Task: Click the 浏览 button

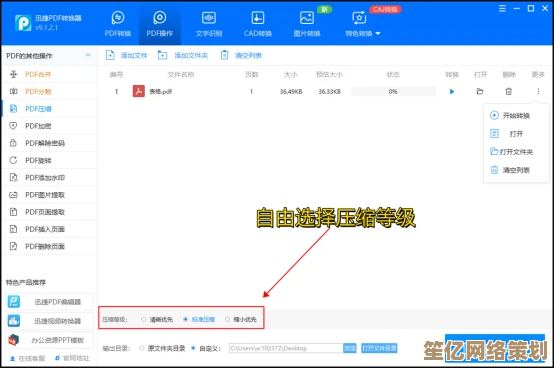Action: pyautogui.click(x=350, y=348)
